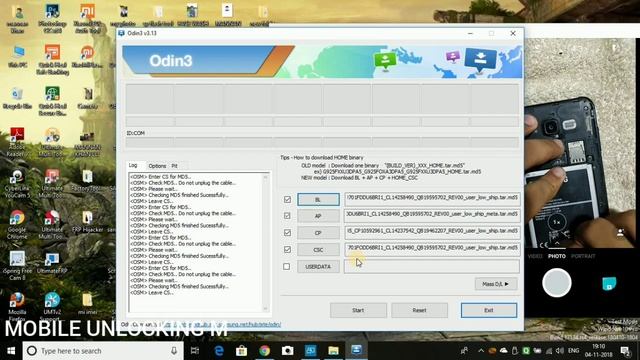Image resolution: width=640 pixels, height=360 pixels.
Task: Click the CSC file path field
Action: [432, 248]
